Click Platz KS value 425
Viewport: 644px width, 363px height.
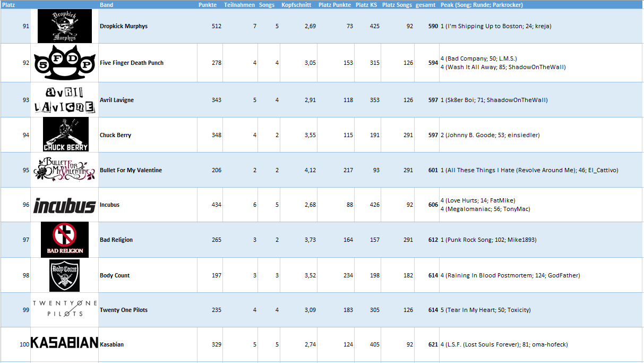click(375, 26)
